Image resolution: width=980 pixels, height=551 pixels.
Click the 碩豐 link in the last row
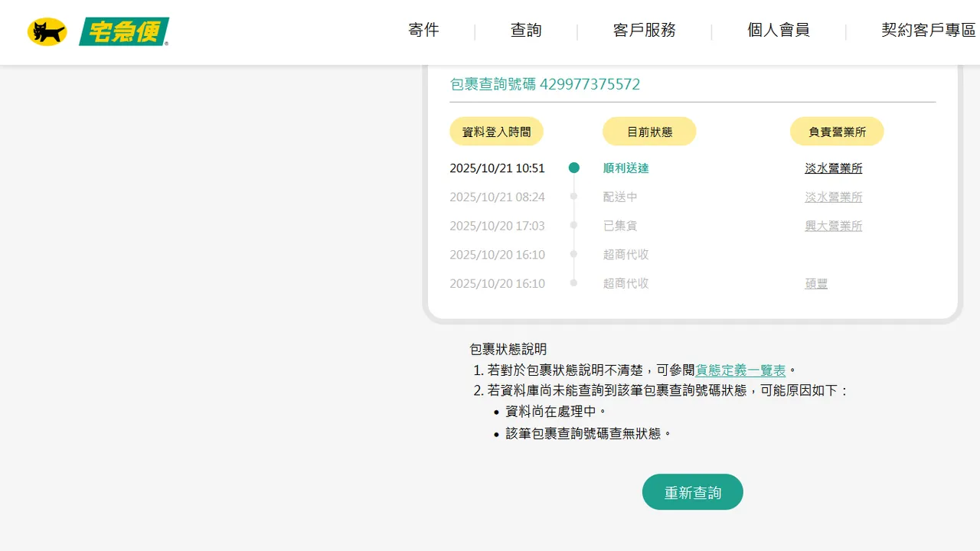point(816,284)
